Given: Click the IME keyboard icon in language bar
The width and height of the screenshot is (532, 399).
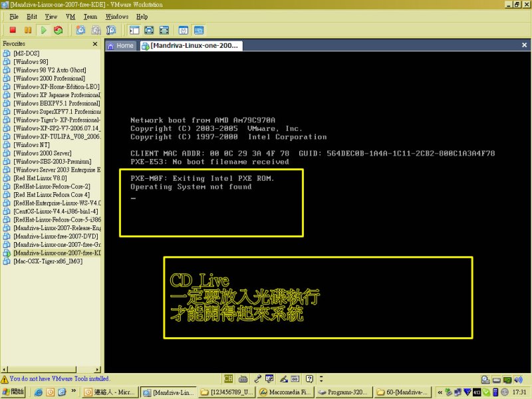Looking at the screenshot, I should pos(243,379).
